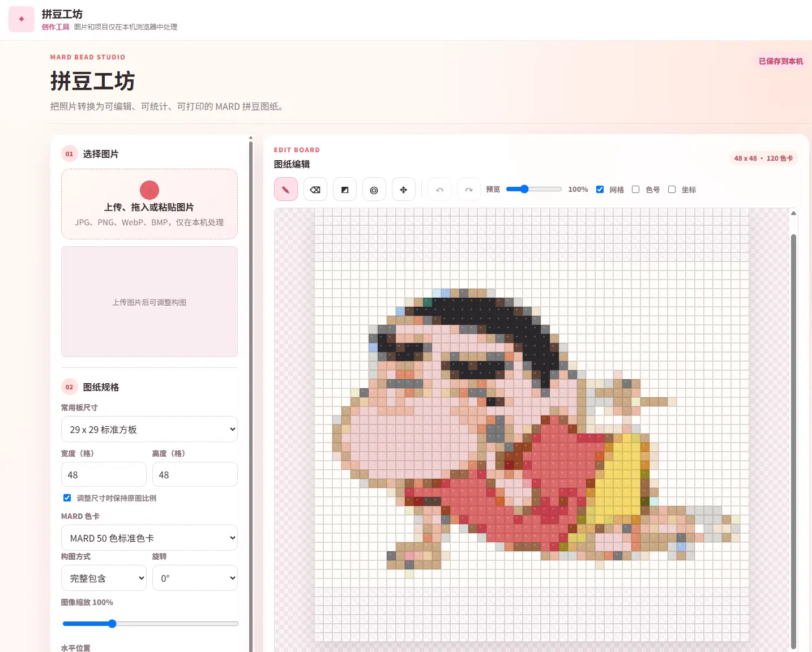
Task: Open the 常用板尺寸 board size dropdown
Action: [149, 430]
